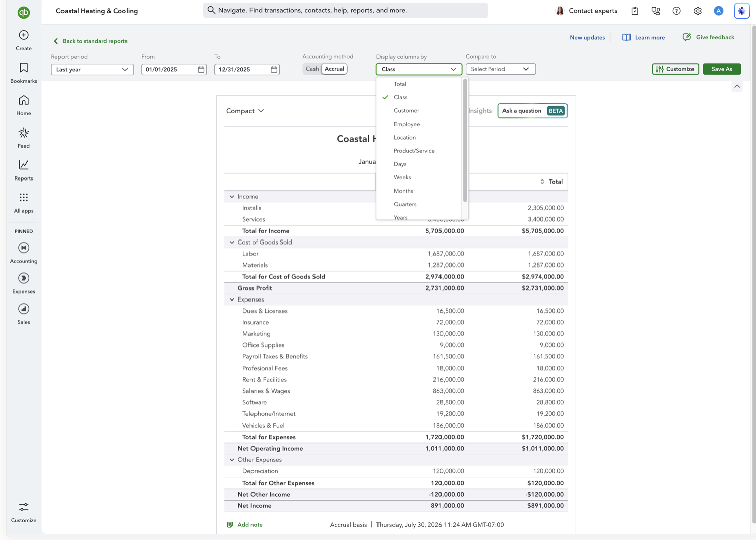Select Location in columns dropdown list
This screenshot has height=540, width=756.
point(419,137)
